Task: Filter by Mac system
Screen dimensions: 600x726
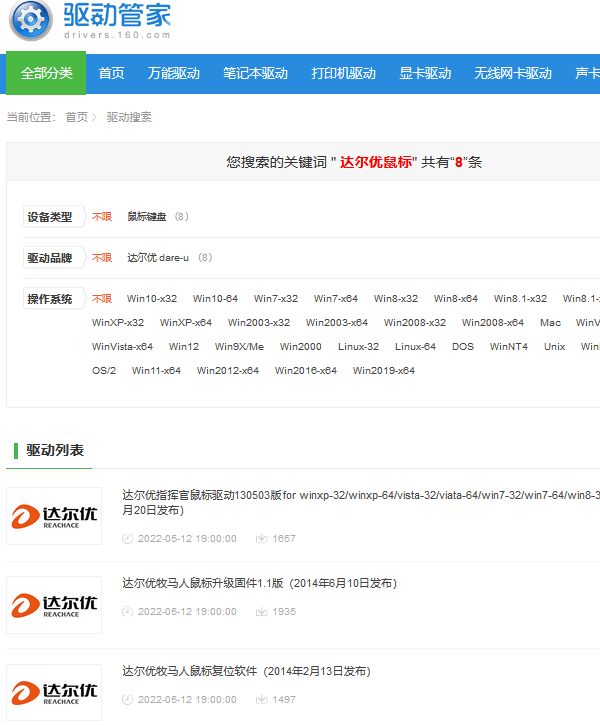Action: coord(550,323)
